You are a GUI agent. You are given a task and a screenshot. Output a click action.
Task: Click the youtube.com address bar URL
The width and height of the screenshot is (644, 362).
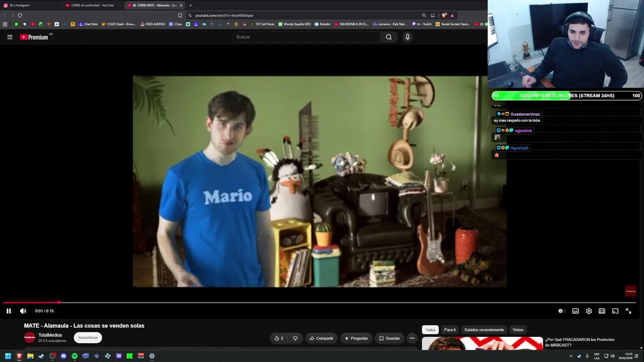pos(224,16)
